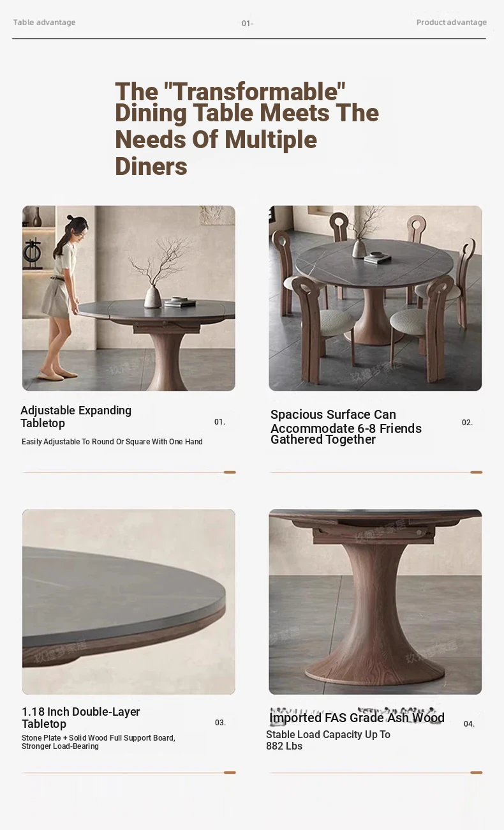This screenshot has height=830, width=504.
Task: Click the 'Imported FAS Grade Ash Wood' heading
Action: pyautogui.click(x=357, y=718)
